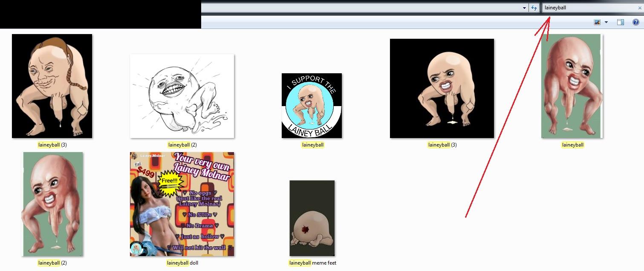
Task: Open Help via the blue question mark
Action: [x=635, y=22]
